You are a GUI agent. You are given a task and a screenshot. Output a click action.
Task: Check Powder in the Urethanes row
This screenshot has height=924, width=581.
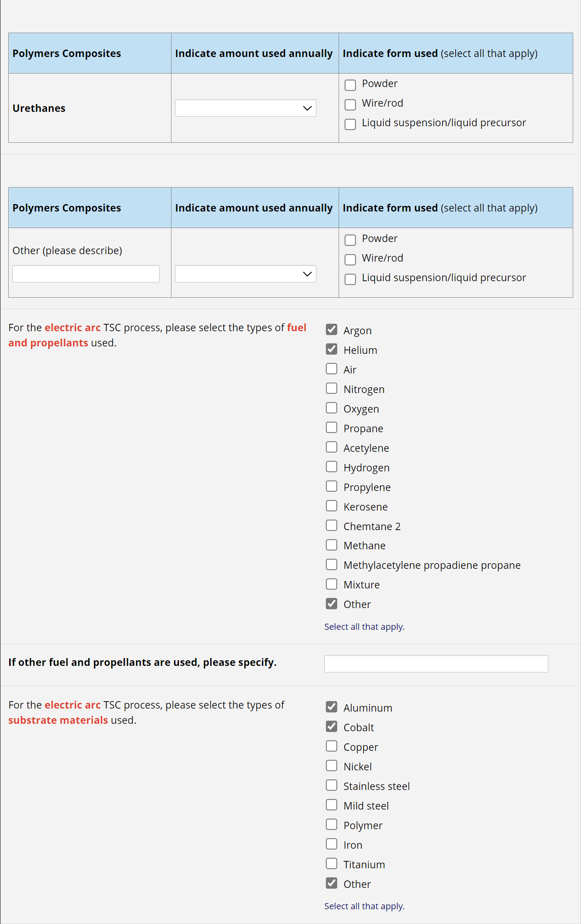(x=350, y=85)
